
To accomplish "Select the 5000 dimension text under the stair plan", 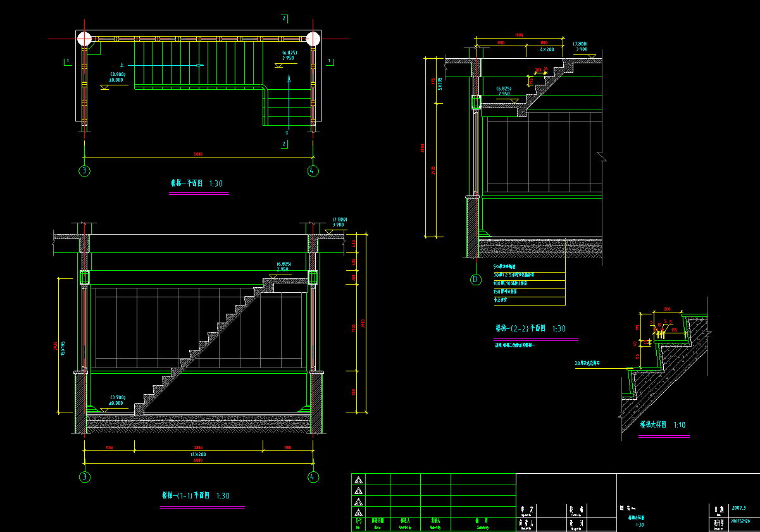I will (198, 154).
